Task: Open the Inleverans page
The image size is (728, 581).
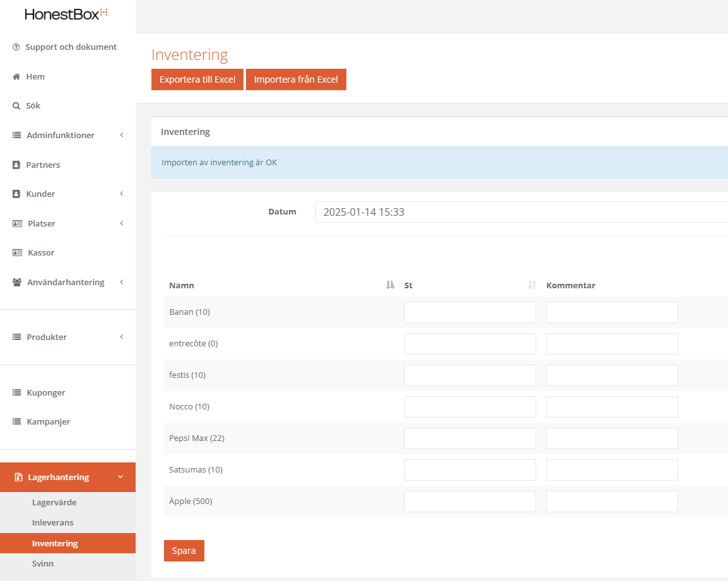Action: 53,523
